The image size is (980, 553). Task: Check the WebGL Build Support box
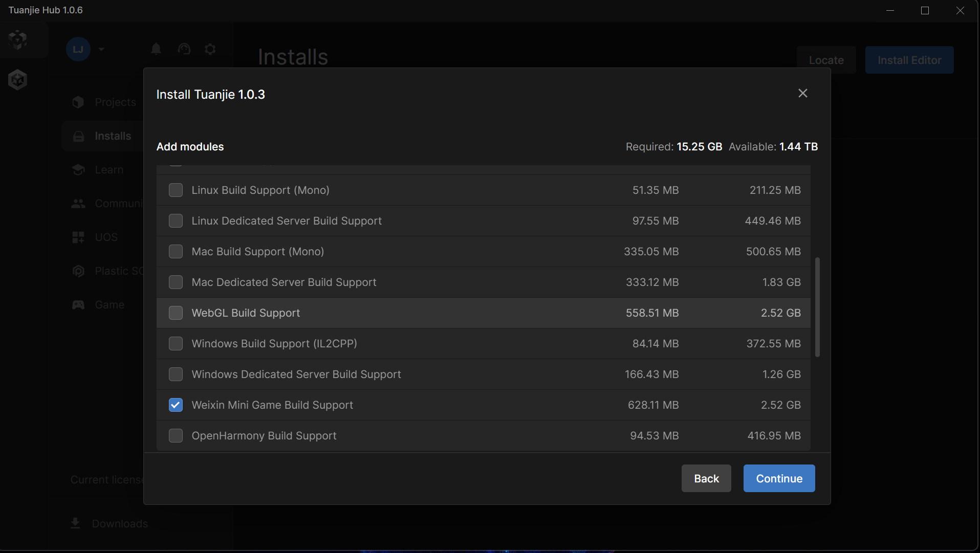point(176,313)
